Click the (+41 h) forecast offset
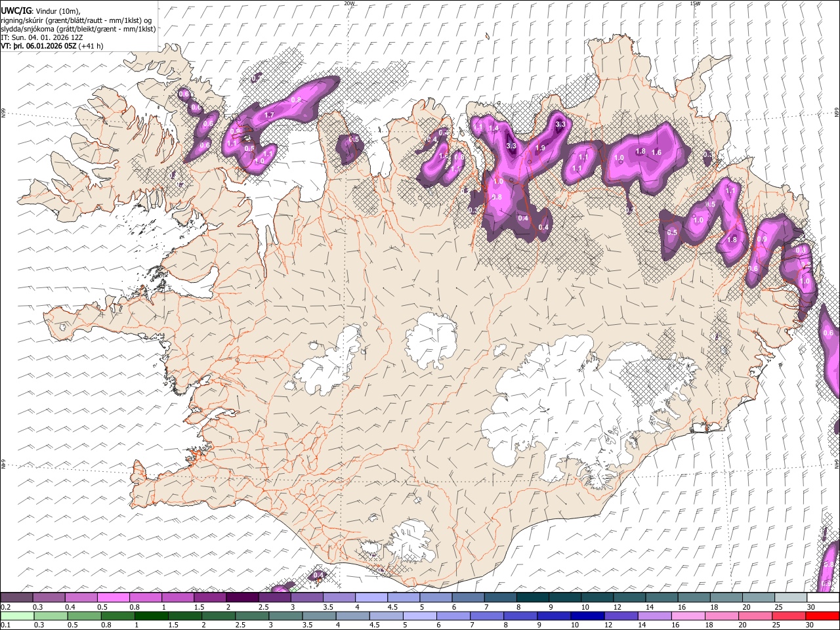The height and width of the screenshot is (630, 840). tap(91, 46)
